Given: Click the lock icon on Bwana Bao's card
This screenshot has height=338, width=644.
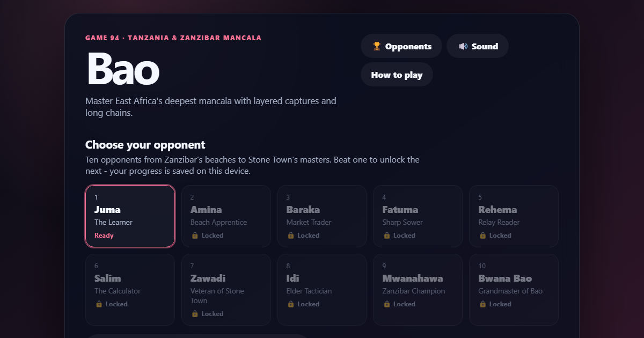Looking at the screenshot, I should (483, 304).
